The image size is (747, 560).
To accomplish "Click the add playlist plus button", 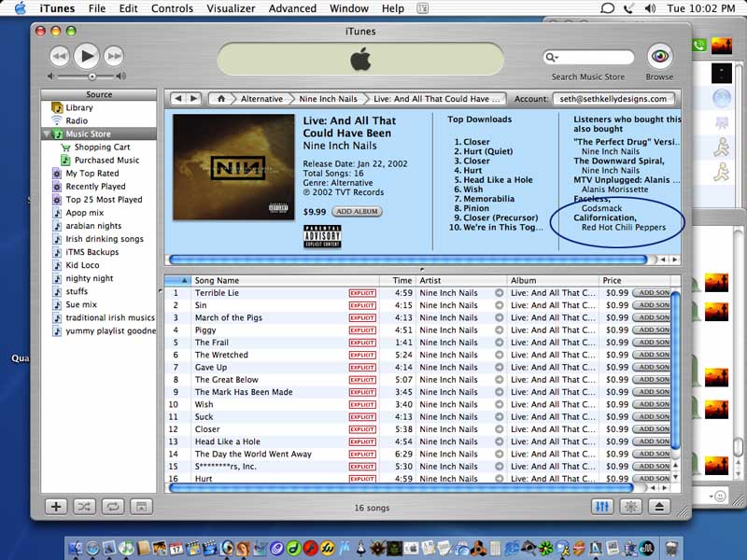I will [x=56, y=507].
